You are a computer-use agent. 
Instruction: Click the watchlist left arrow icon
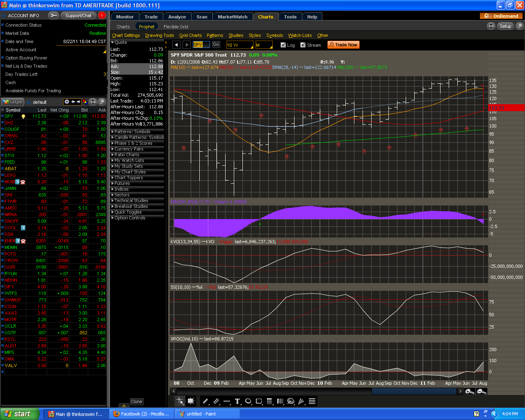[73, 102]
